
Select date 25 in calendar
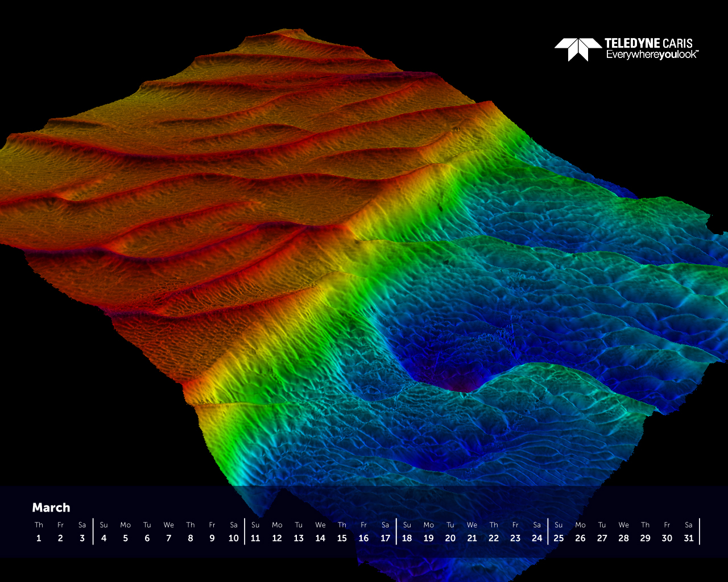click(x=559, y=538)
